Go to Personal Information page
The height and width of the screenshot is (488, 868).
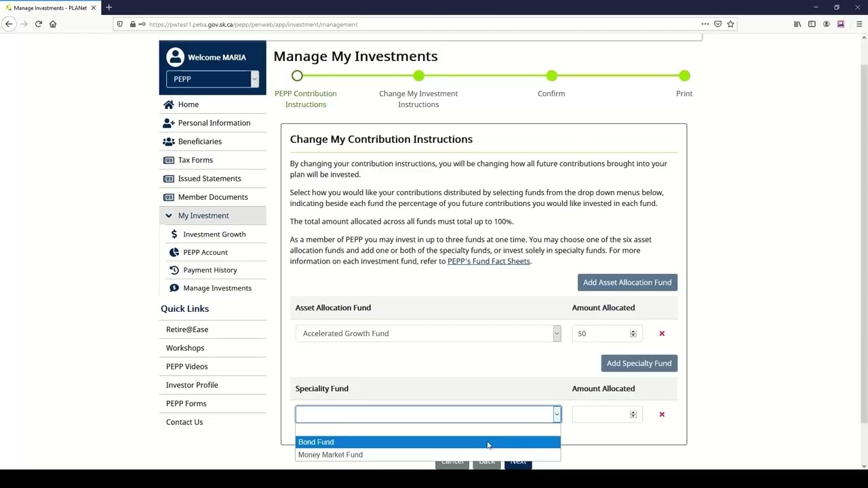coord(214,123)
